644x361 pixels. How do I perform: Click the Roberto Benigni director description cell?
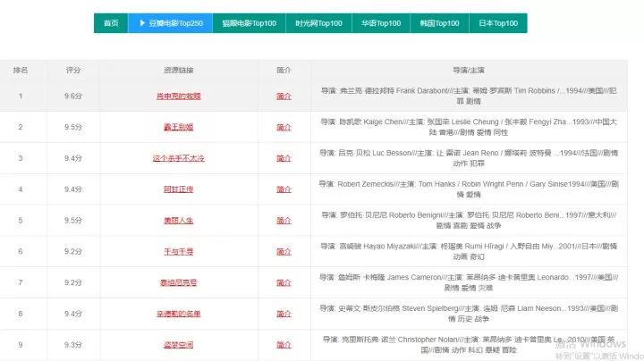point(469,221)
